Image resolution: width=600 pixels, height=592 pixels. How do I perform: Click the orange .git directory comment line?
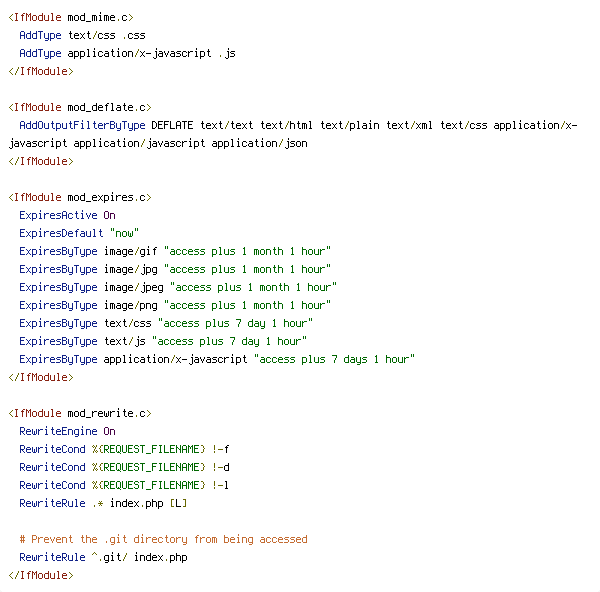(163, 539)
